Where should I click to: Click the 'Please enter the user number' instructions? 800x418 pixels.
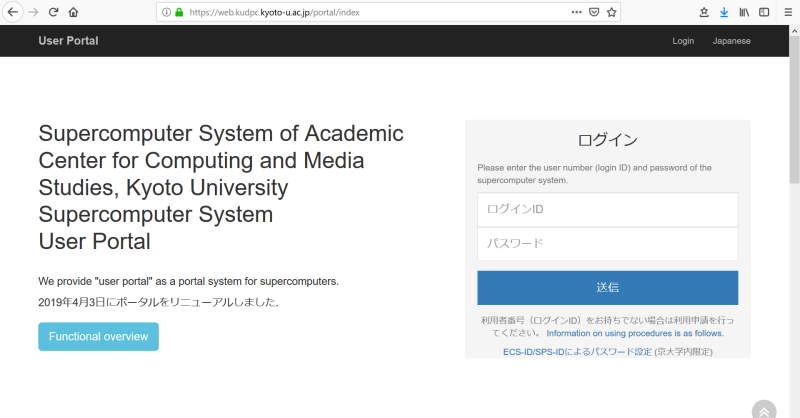(594, 174)
